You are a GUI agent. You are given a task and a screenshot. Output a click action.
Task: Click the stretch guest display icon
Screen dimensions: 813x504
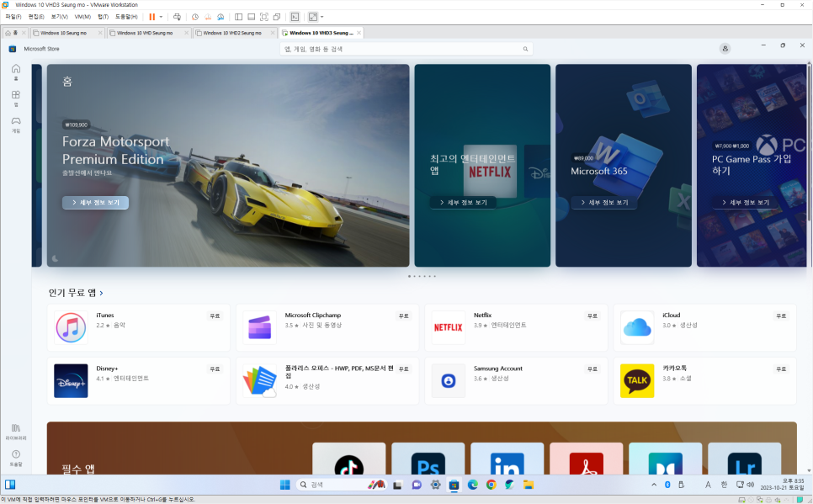(313, 17)
